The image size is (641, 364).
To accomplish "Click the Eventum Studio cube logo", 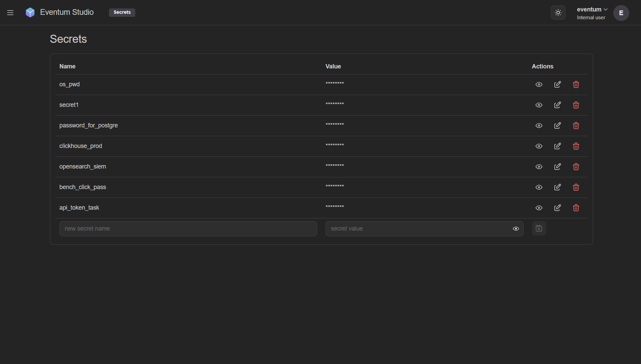I will [x=30, y=12].
